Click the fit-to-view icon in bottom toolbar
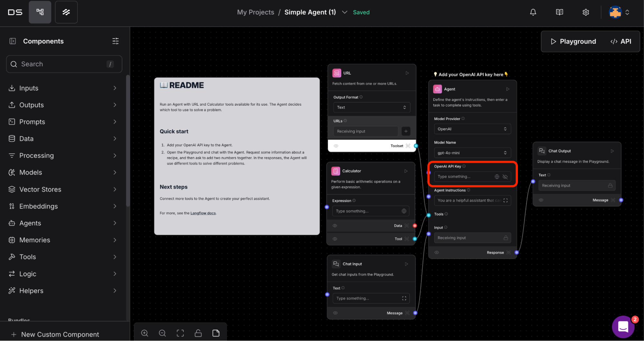This screenshot has width=644, height=341. 180,333
